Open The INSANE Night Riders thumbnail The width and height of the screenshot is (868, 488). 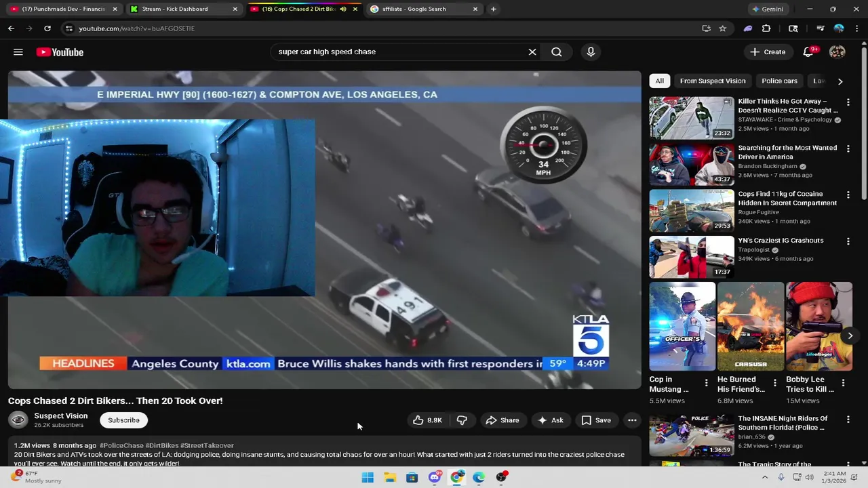692,435
